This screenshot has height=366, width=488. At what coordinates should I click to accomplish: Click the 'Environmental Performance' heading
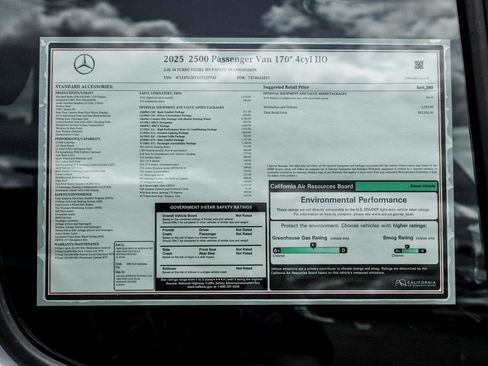[x=354, y=200]
